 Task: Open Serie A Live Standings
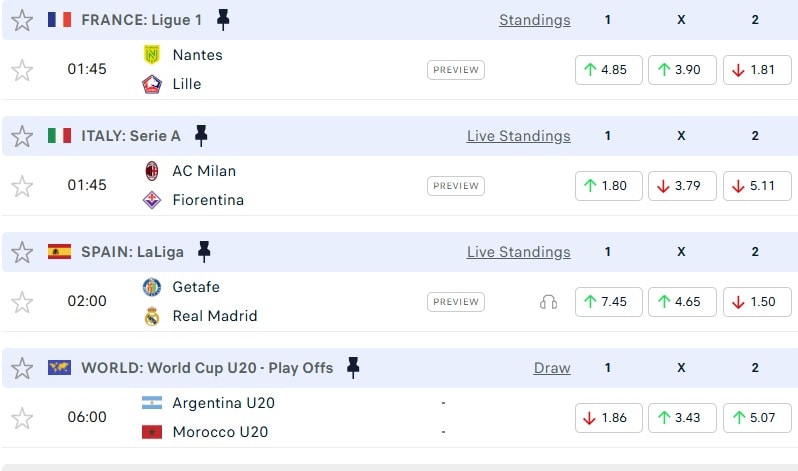(518, 136)
